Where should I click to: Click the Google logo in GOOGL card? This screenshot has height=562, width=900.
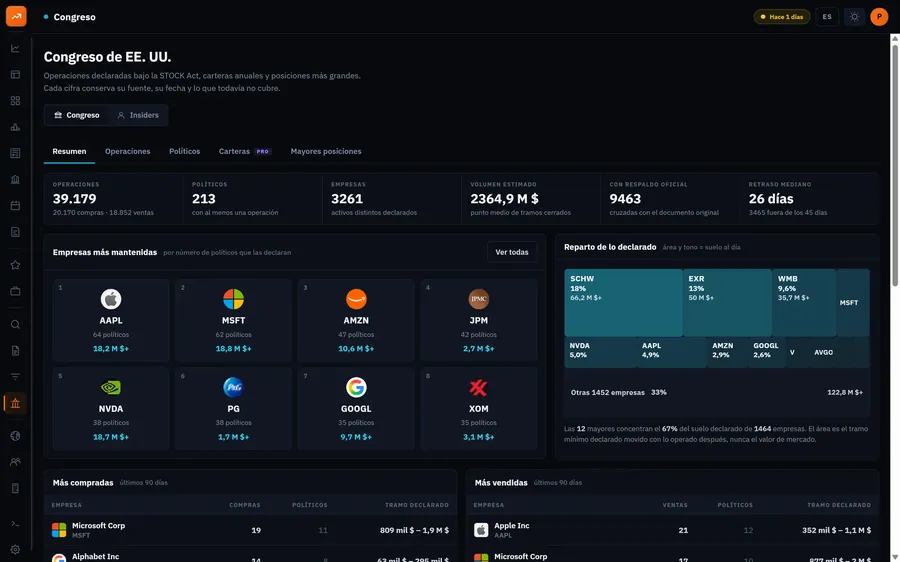click(x=356, y=387)
